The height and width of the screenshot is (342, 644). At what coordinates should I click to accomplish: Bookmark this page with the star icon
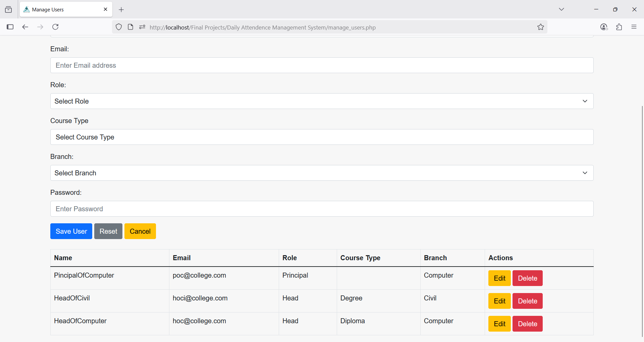[x=540, y=27]
